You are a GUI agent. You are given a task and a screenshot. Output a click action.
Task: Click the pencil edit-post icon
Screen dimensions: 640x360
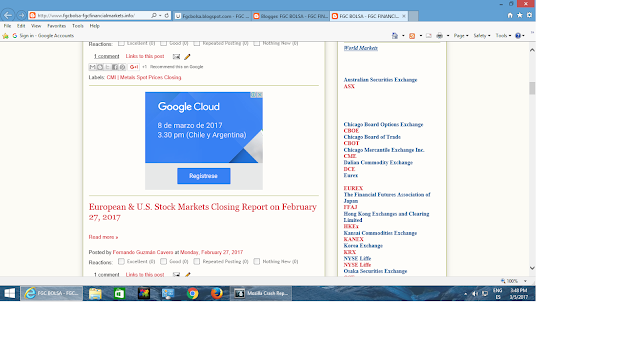point(187,57)
